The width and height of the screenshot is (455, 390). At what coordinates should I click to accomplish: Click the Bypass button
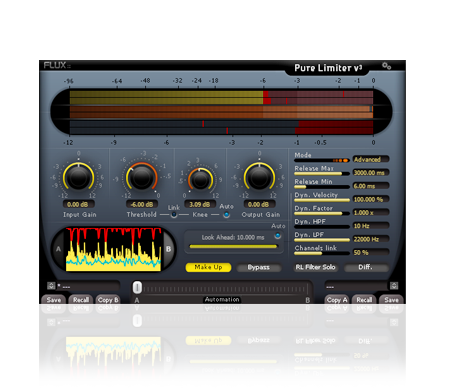coord(259,267)
